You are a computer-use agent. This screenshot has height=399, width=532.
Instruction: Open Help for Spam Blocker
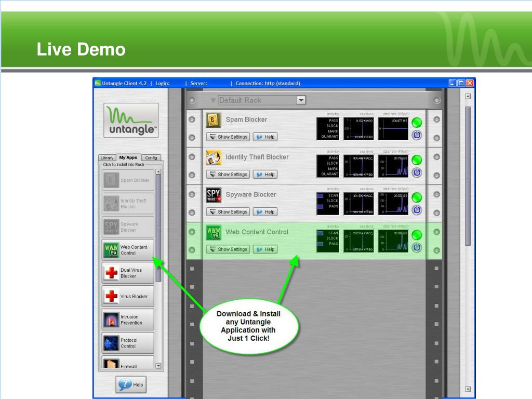pos(265,137)
